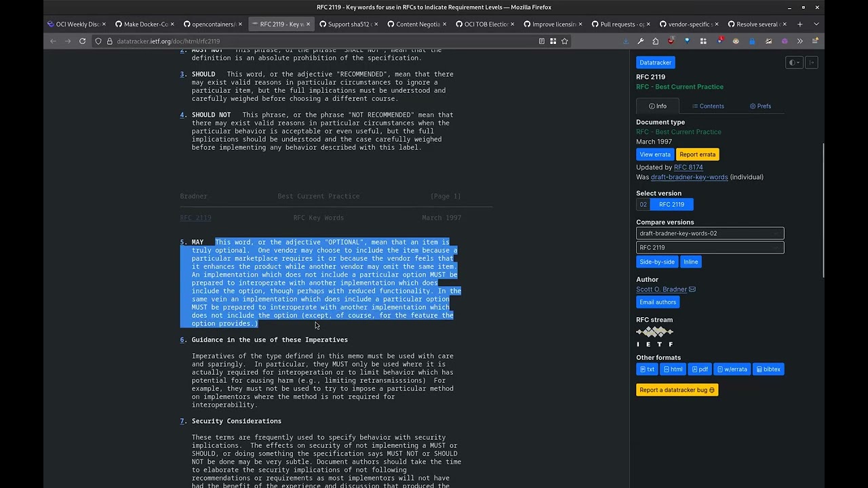Toggle reader view in the address bar
This screenshot has width=868, height=488.
541,41
